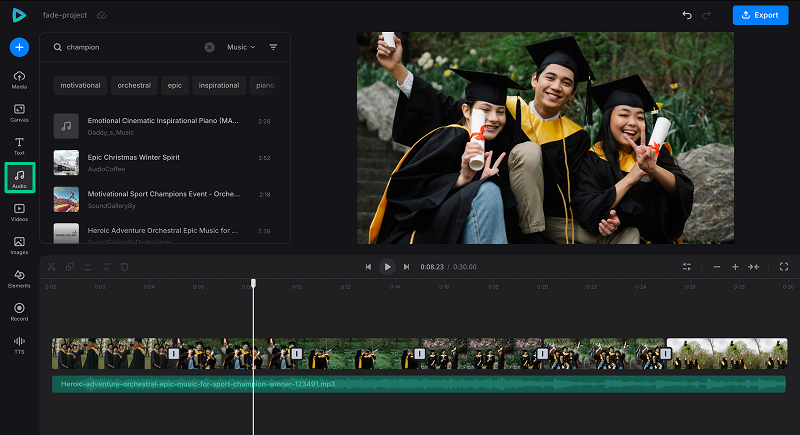Viewport: 800px width, 435px height.
Task: Click Motivational Sport Champions thumbnail
Action: point(66,199)
